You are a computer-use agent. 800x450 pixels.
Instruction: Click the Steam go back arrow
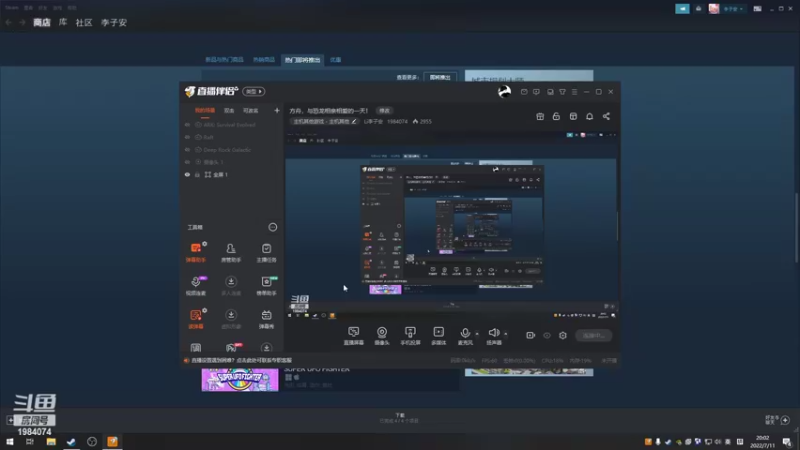pyautogui.click(x=9, y=22)
